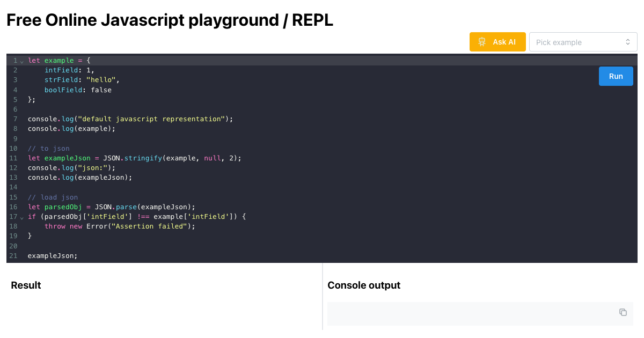The image size is (644, 338).
Task: Click the robot icon on Ask AI
Action: point(482,42)
